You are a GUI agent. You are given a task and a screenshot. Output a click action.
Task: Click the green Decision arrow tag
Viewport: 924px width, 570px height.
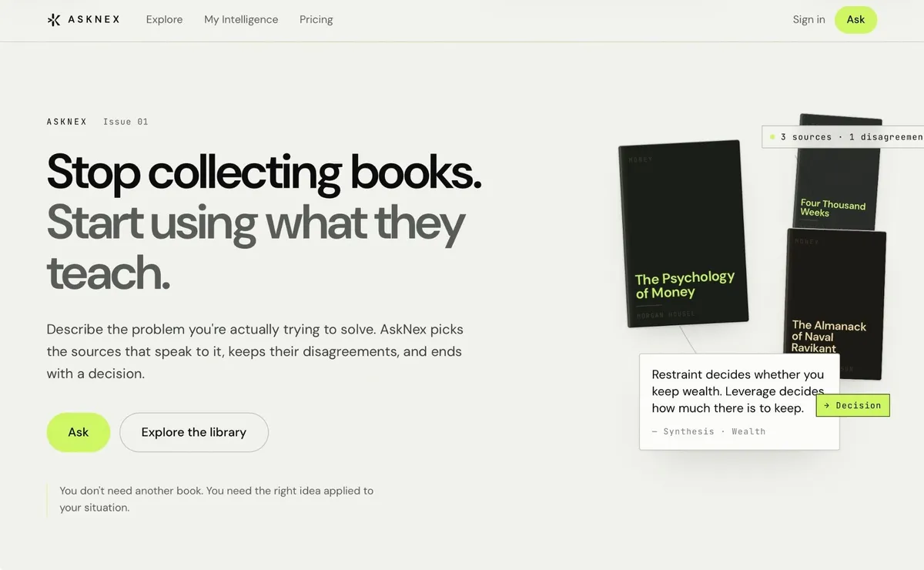(852, 405)
